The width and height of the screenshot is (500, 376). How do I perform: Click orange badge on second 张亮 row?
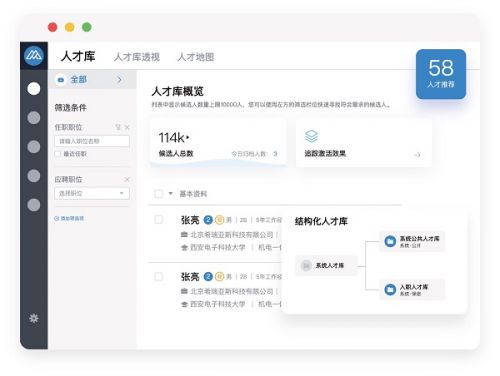click(219, 276)
